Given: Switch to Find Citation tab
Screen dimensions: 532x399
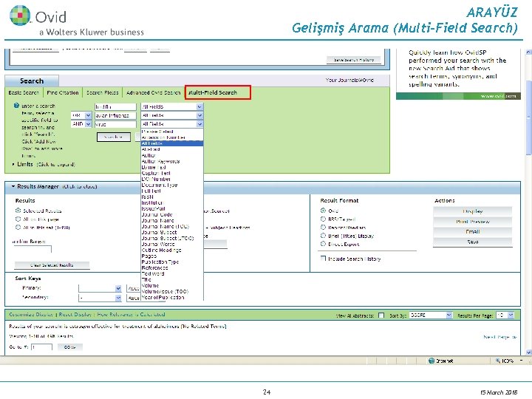Looking at the screenshot, I should pyautogui.click(x=63, y=92).
